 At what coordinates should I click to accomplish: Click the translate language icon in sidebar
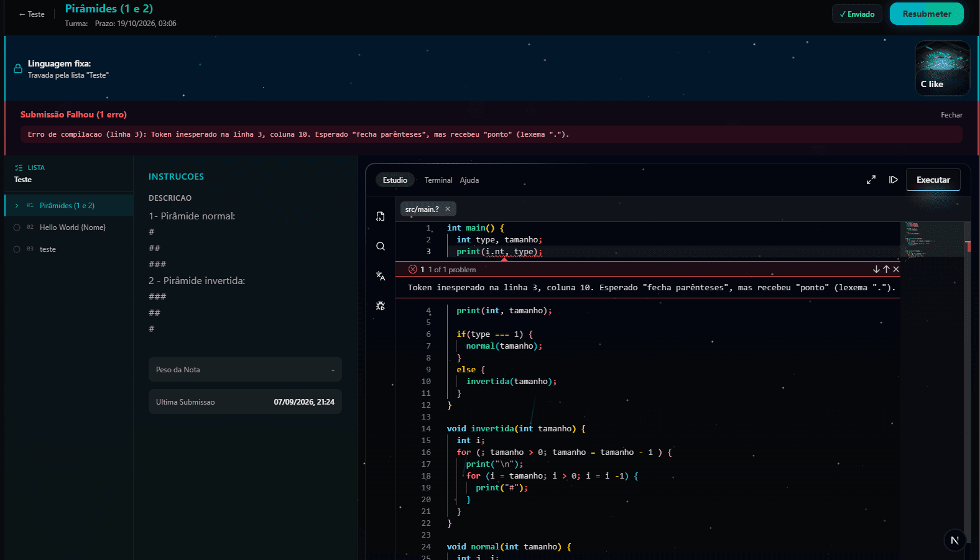(x=381, y=276)
